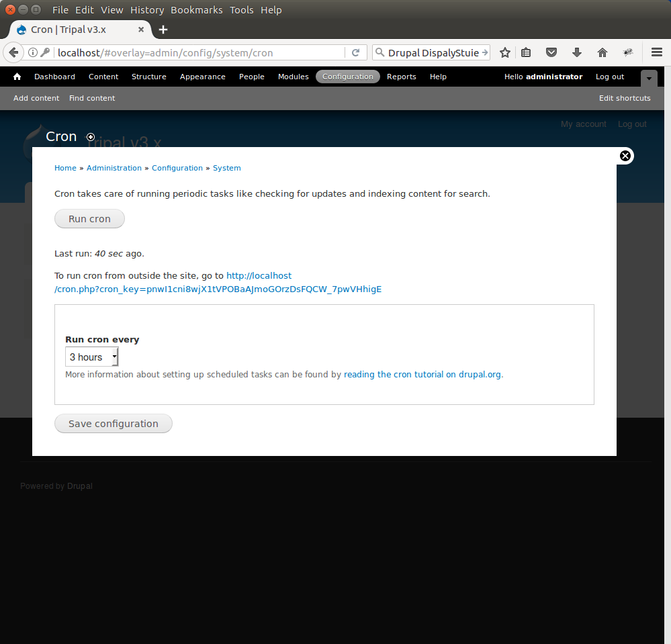
Task: Follow the cron tutorial on drupal.org link
Action: [422, 375]
